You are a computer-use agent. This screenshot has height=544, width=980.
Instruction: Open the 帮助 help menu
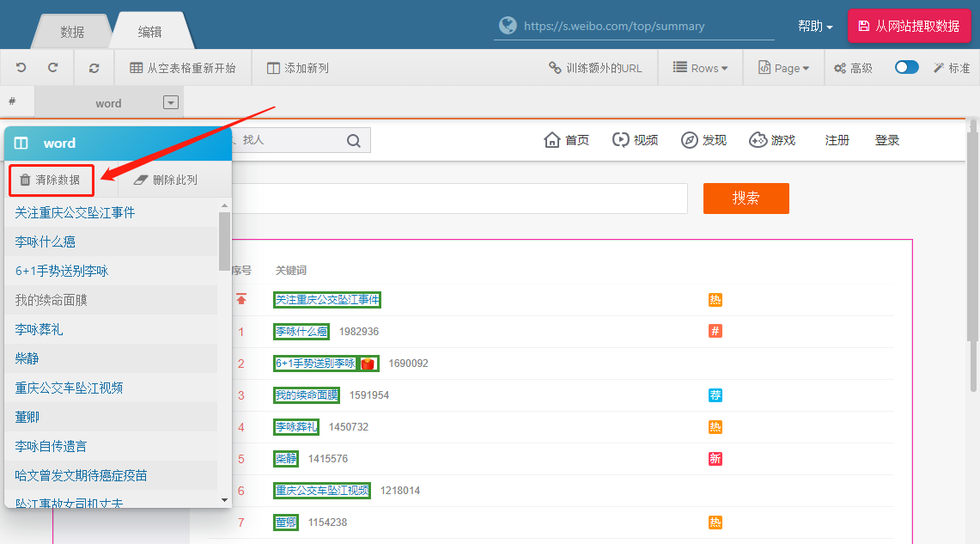pyautogui.click(x=815, y=27)
